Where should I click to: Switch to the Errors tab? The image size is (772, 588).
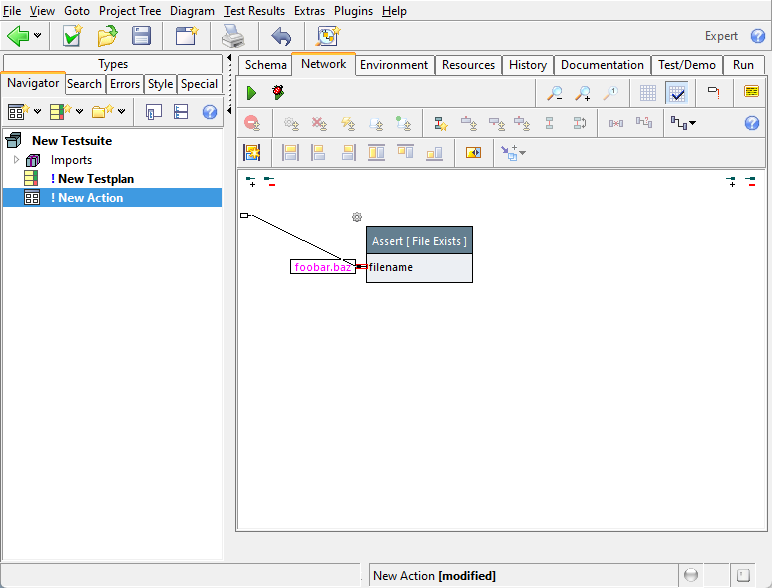click(125, 84)
